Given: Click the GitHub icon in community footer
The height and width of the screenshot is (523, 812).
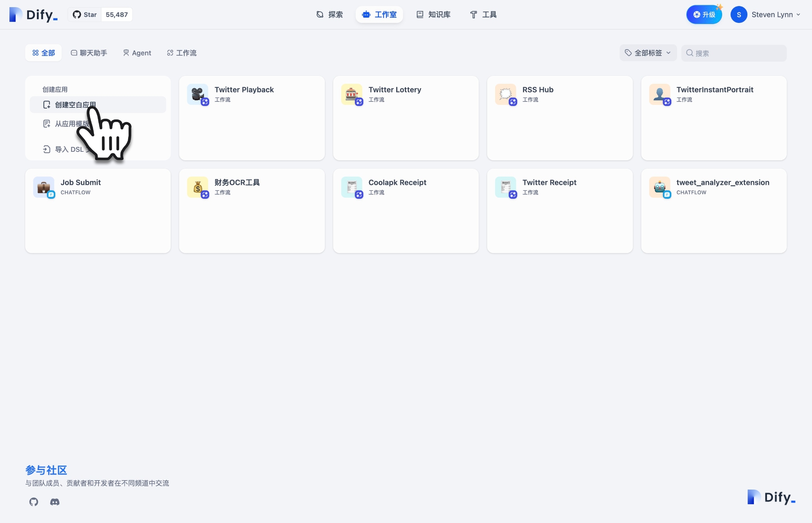Looking at the screenshot, I should pos(34,502).
